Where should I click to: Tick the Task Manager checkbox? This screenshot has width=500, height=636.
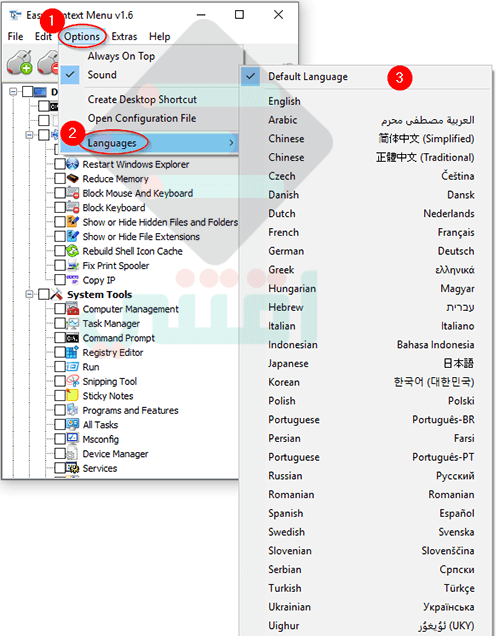(60, 323)
